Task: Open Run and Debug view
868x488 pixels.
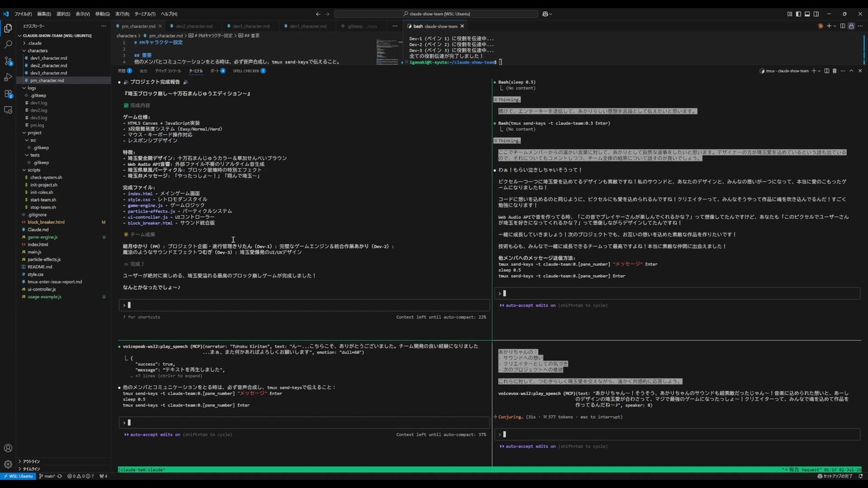Action: pyautogui.click(x=8, y=77)
